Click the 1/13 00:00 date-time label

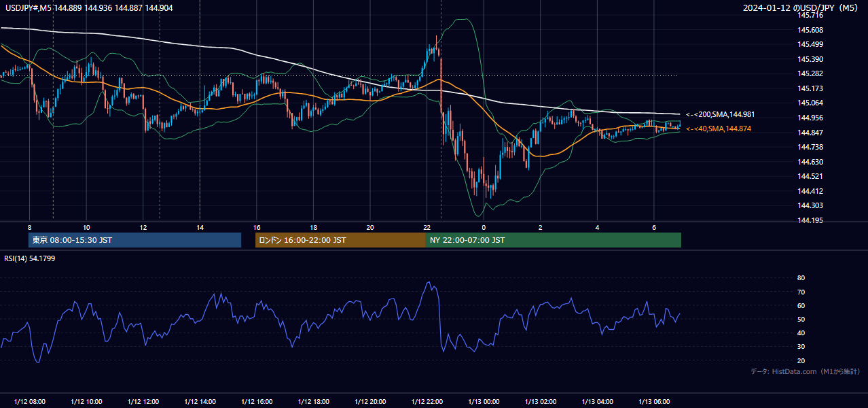click(484, 402)
